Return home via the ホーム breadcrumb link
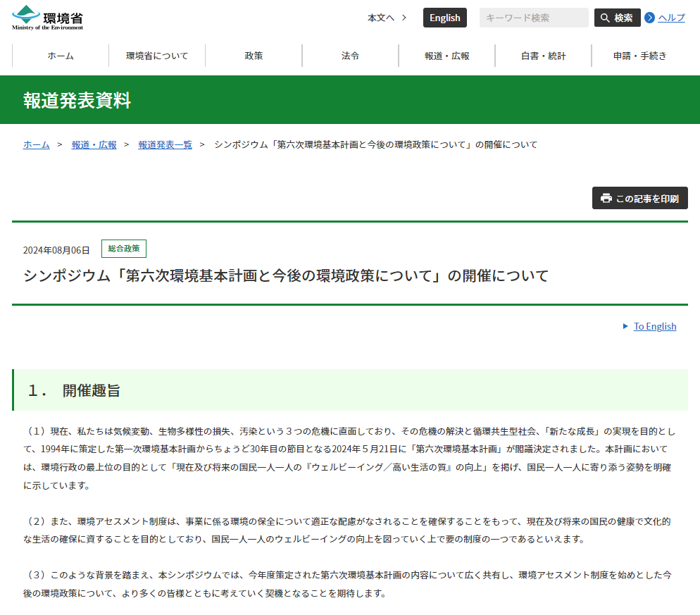 35,144
